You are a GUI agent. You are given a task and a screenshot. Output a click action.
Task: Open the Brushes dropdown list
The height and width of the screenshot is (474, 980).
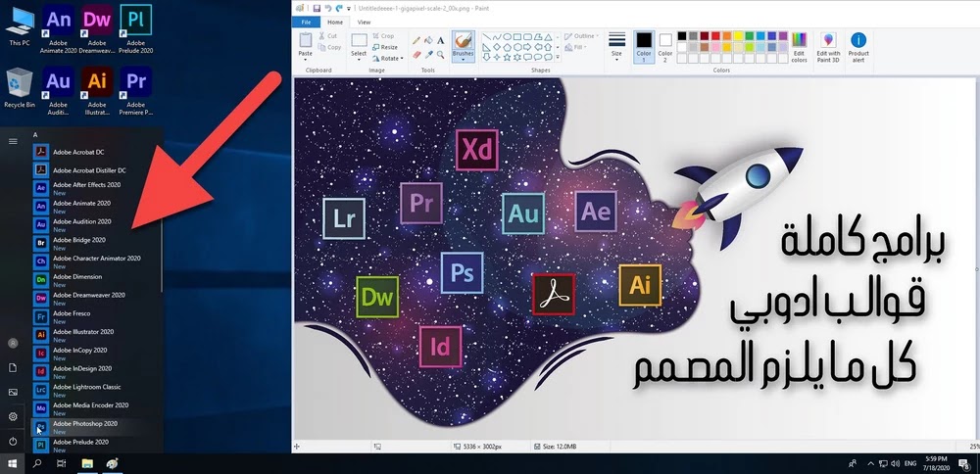pos(464,58)
